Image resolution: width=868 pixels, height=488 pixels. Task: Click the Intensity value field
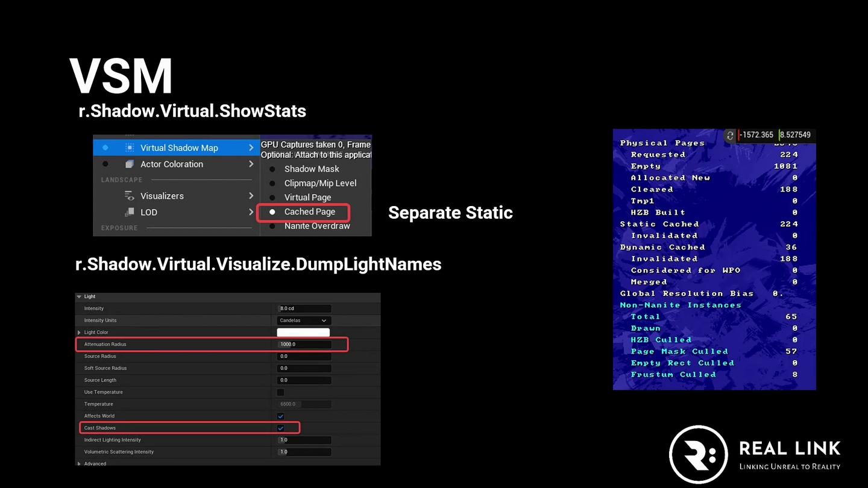[304, 308]
